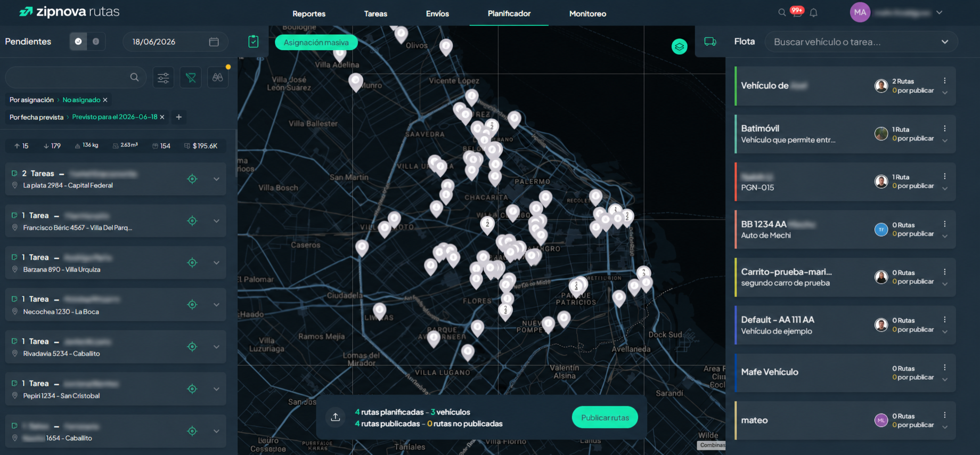
Task: Open the map layers button
Action: pyautogui.click(x=679, y=47)
